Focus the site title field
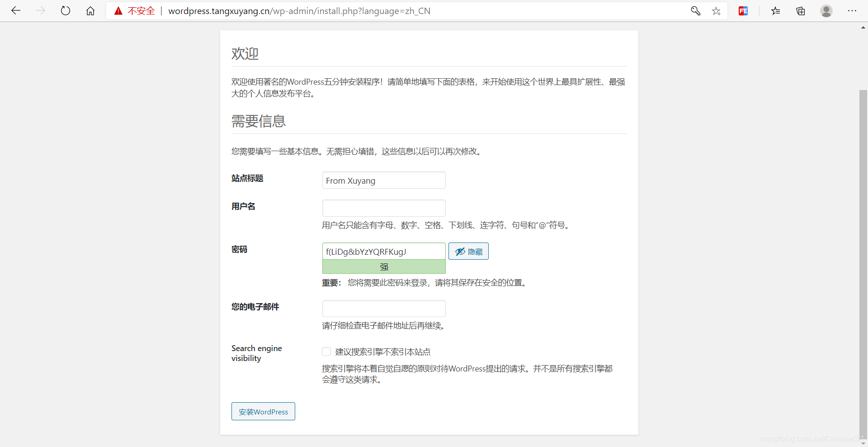 (384, 180)
